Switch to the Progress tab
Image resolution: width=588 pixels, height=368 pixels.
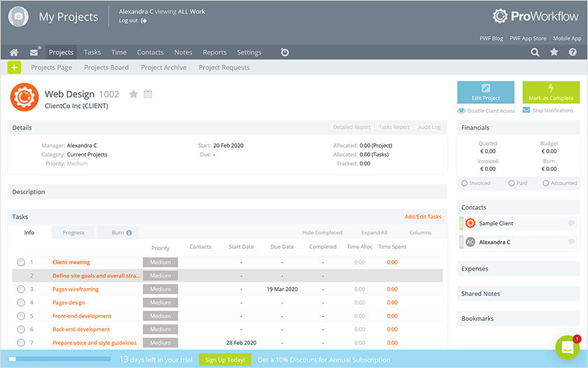[x=73, y=233]
